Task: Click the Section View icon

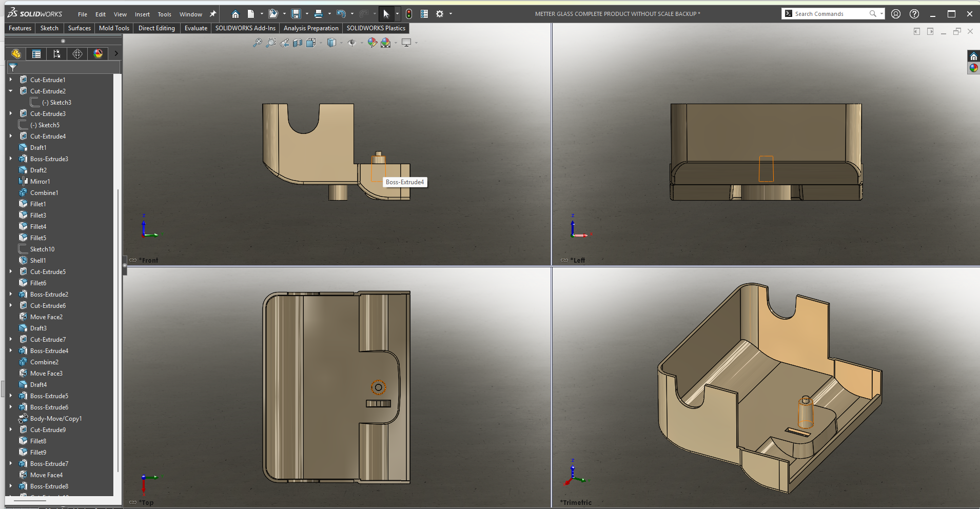Action: pyautogui.click(x=298, y=43)
